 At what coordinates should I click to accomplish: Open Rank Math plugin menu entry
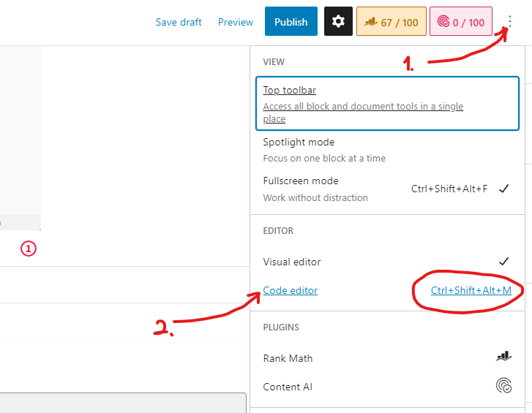tap(387, 358)
